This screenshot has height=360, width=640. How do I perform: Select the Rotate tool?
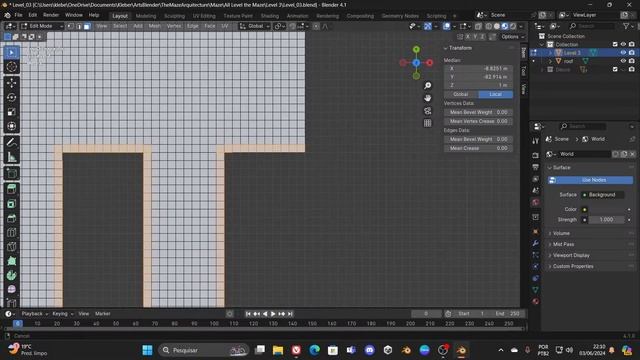coord(11,97)
